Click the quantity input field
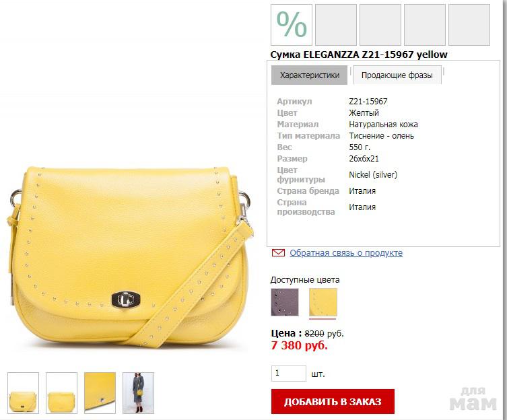The image size is (507, 420). (289, 374)
